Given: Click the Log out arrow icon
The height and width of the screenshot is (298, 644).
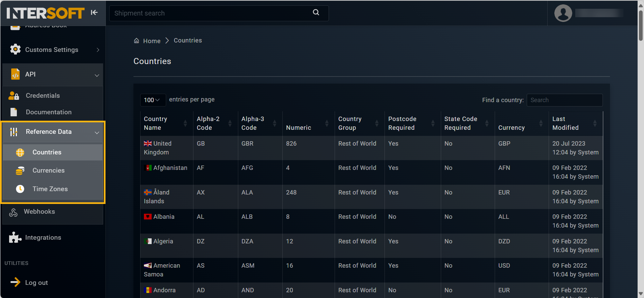Looking at the screenshot, I should point(15,282).
